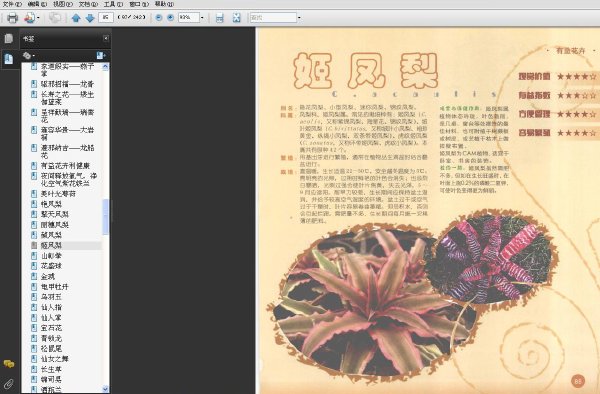Select bookmark 仙人指
Viewport: 600px width, 394px height.
point(51,307)
